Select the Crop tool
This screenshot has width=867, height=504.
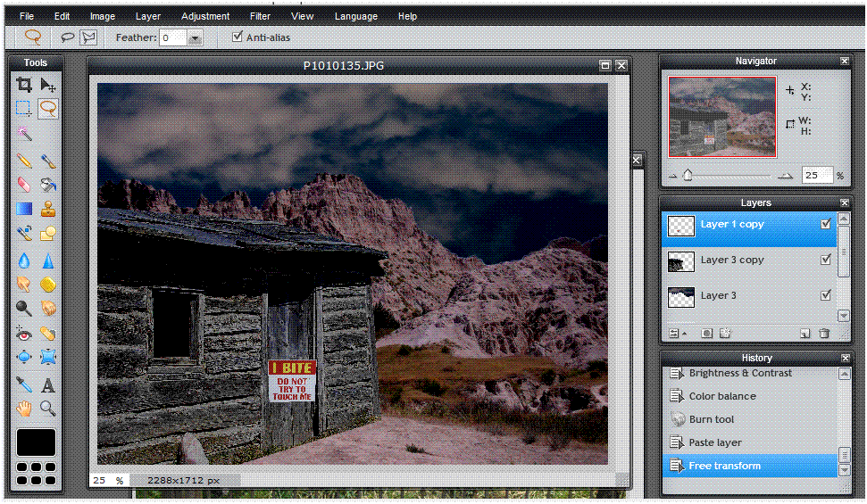[24, 85]
